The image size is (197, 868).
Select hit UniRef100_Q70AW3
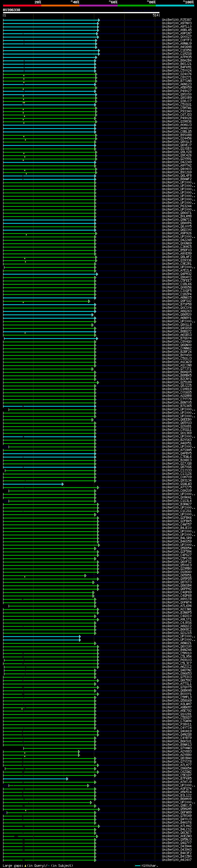pyautogui.click(x=177, y=748)
